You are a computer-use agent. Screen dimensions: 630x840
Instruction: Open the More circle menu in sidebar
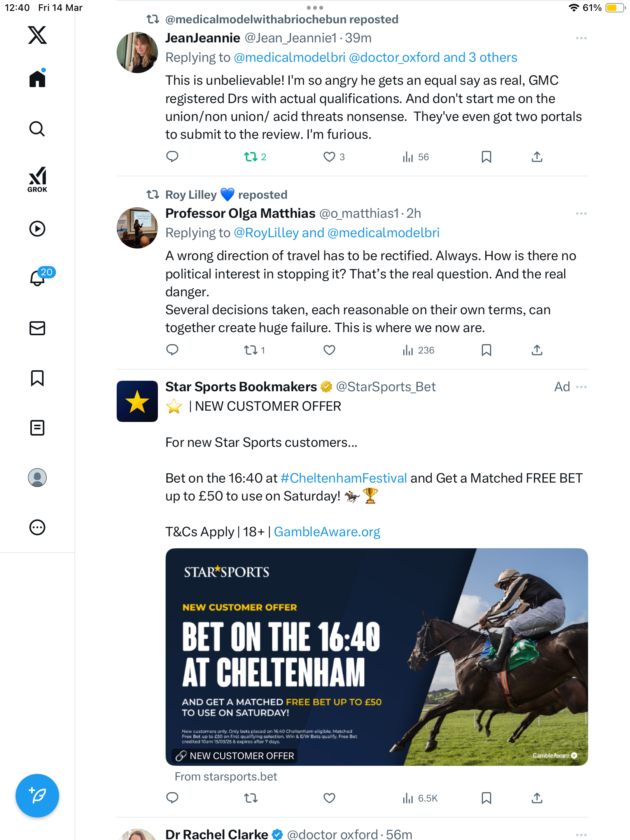(37, 527)
